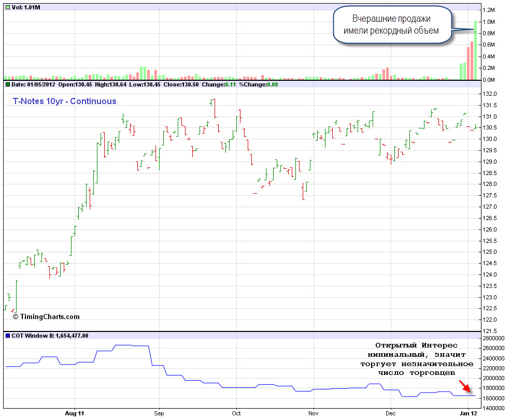
Task: Click the red arrow pointing at open interest
Action: [x=465, y=386]
